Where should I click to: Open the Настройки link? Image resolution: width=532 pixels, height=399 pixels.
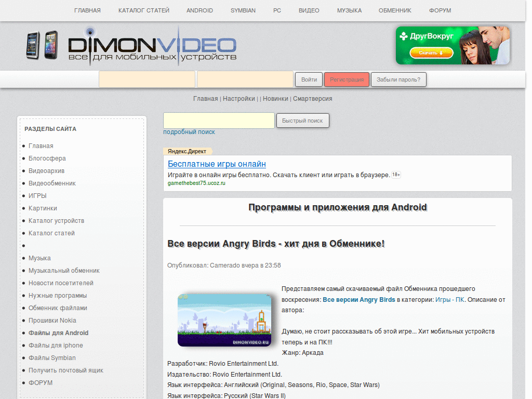[238, 99]
